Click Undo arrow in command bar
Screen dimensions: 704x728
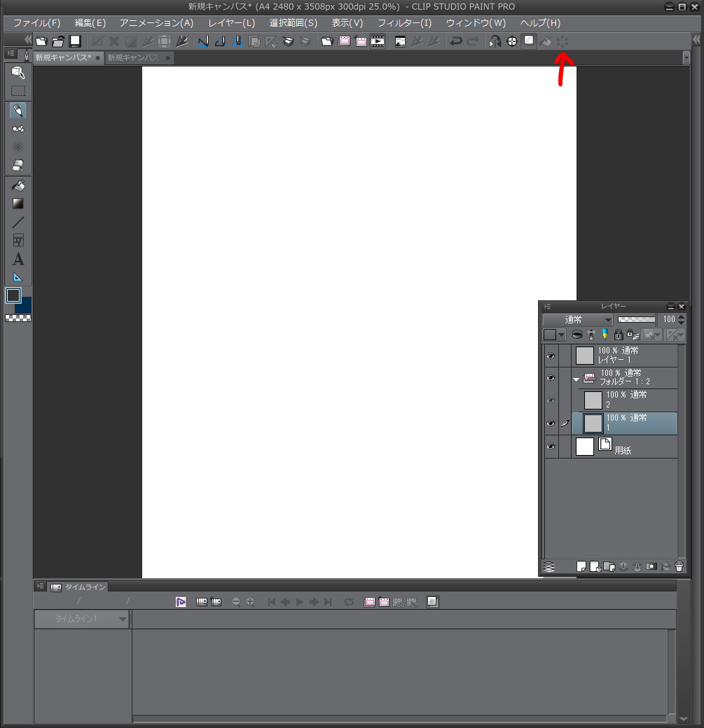[456, 42]
